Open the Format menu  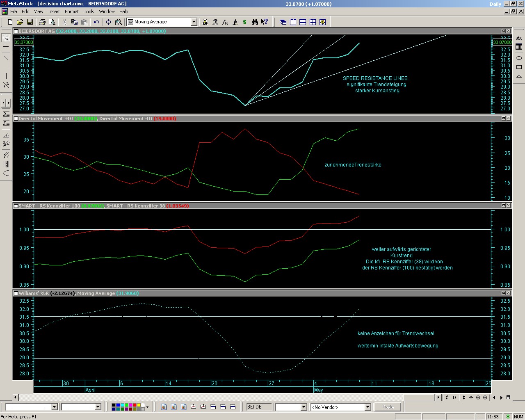pos(71,11)
